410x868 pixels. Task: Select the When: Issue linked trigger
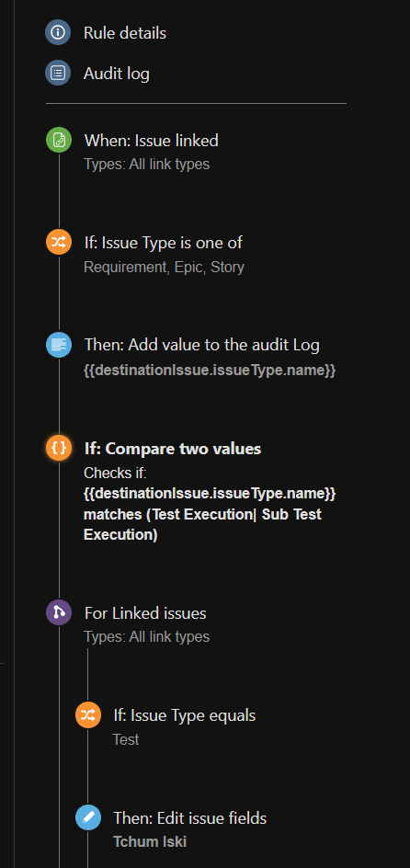(x=152, y=141)
